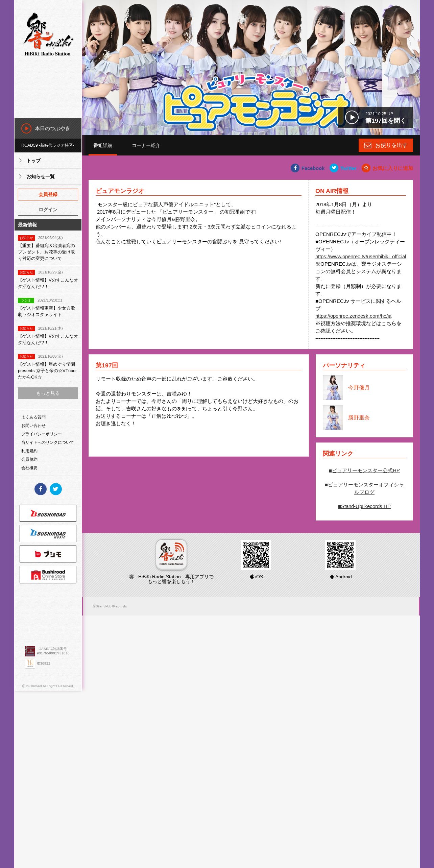Open プライバシーポリシー link

[x=42, y=434]
